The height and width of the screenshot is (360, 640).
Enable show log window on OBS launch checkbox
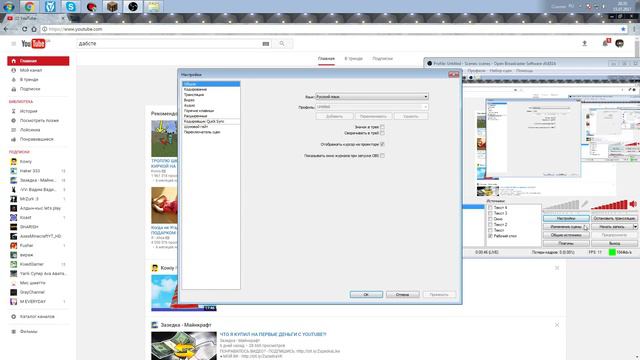382,156
